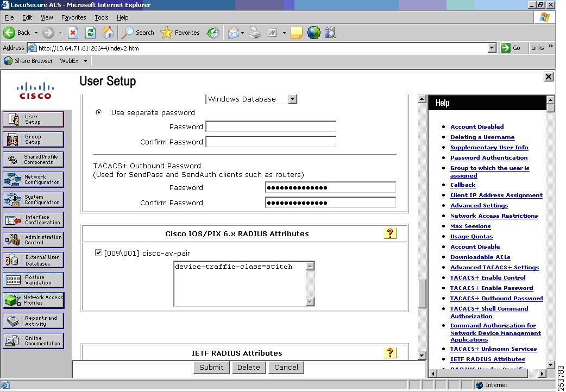The width and height of the screenshot is (566, 392).
Task: Open the Windows Database dropdown
Action: coord(293,99)
